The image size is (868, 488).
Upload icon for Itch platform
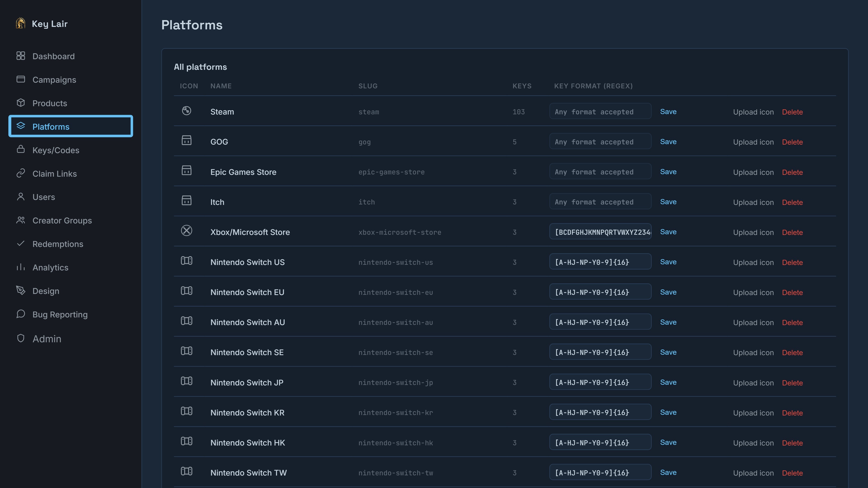click(753, 202)
